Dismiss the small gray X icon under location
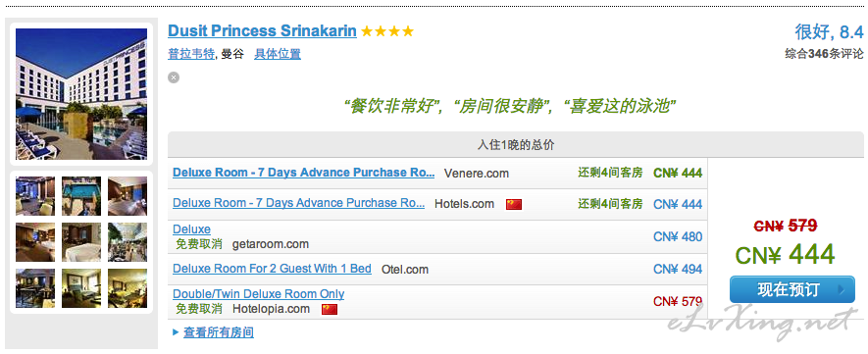 coord(174,77)
